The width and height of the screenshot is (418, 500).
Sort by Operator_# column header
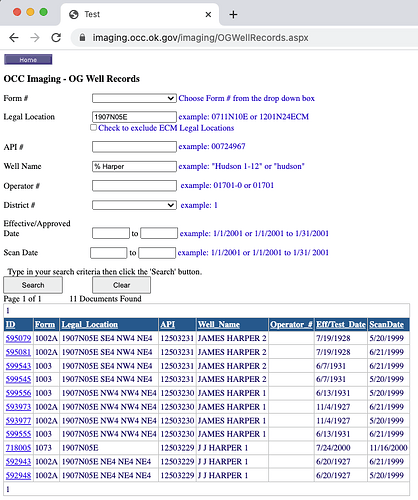pos(291,324)
